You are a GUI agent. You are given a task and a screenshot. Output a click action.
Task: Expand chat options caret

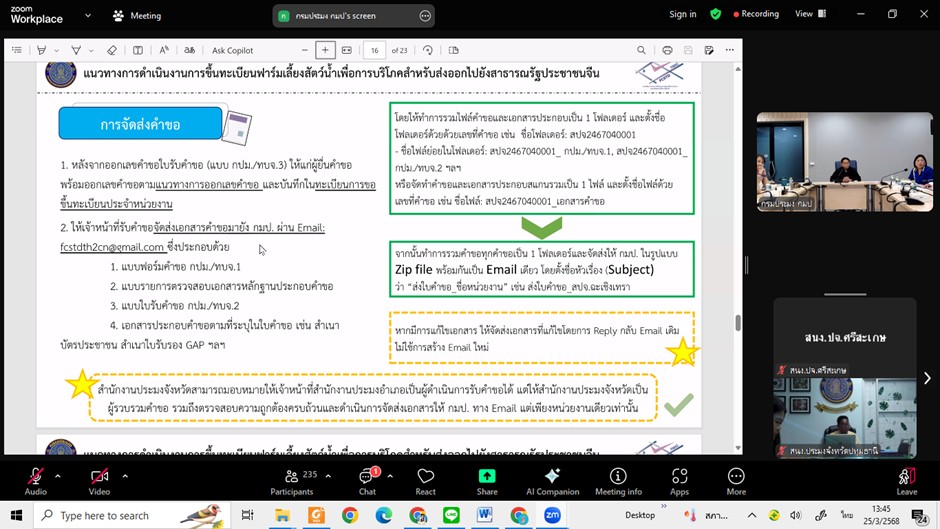(x=390, y=476)
